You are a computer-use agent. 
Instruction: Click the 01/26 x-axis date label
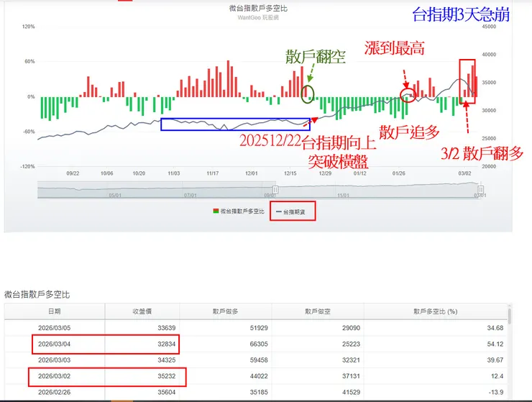pos(399,173)
